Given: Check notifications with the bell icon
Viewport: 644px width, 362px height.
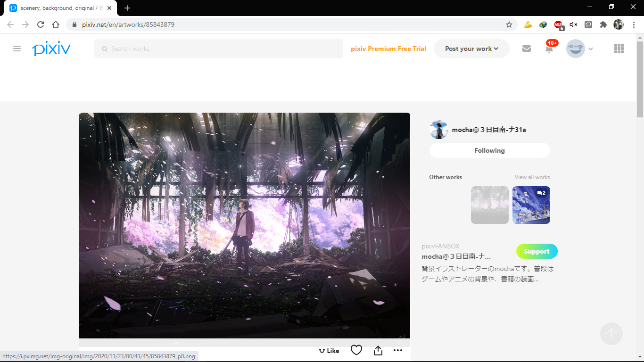Looking at the screenshot, I should (549, 49).
